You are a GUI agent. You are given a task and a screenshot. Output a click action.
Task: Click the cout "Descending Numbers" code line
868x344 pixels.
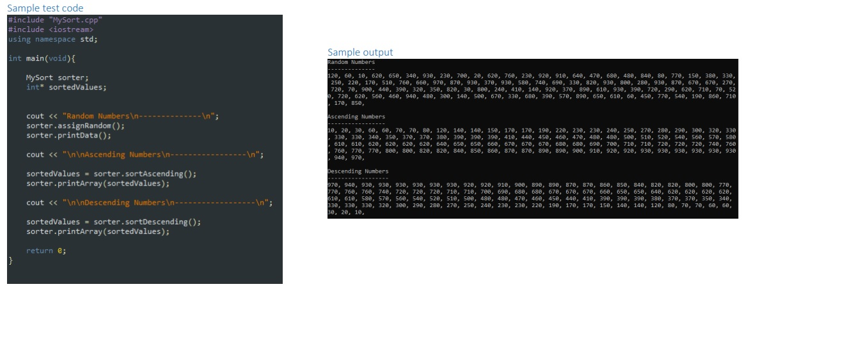150,203
